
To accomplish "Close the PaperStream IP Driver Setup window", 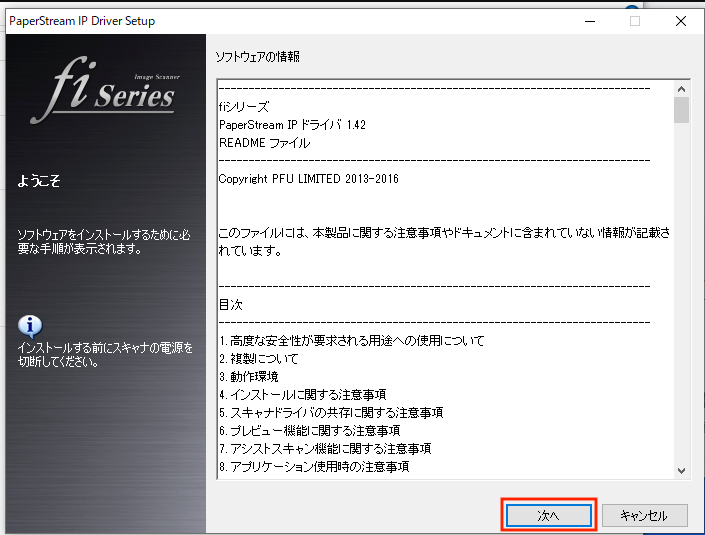I will pyautogui.click(x=681, y=21).
